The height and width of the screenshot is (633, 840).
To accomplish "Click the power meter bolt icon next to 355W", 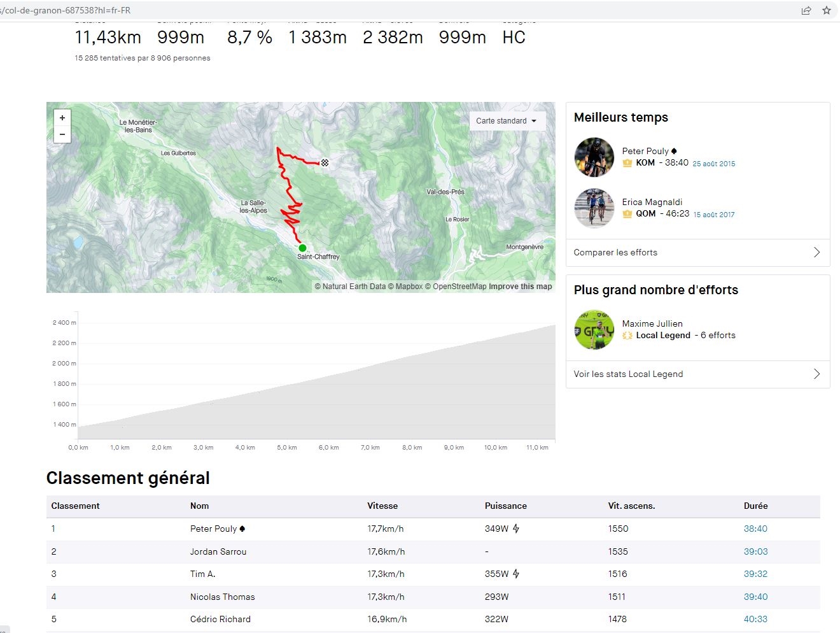I will point(516,574).
